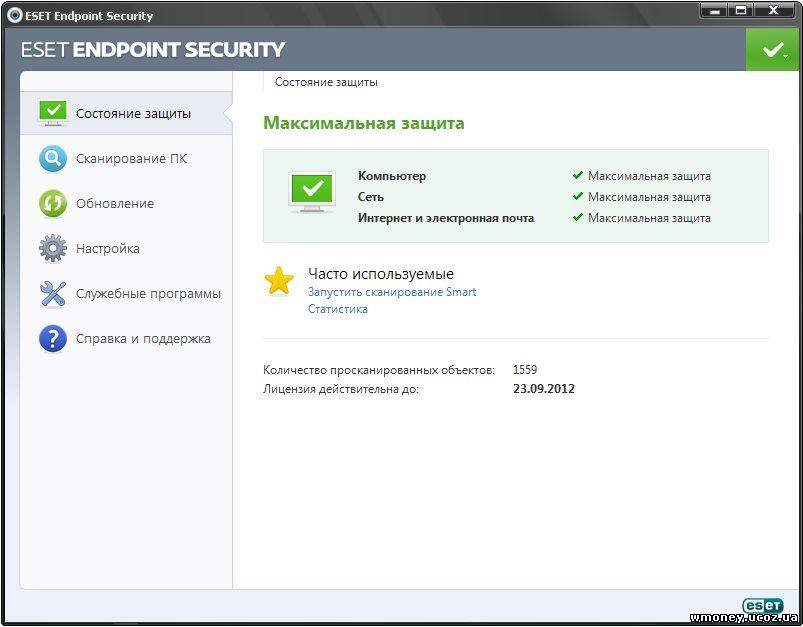Click the yellow star Часто используемые icon
803x627 pixels.
point(279,280)
